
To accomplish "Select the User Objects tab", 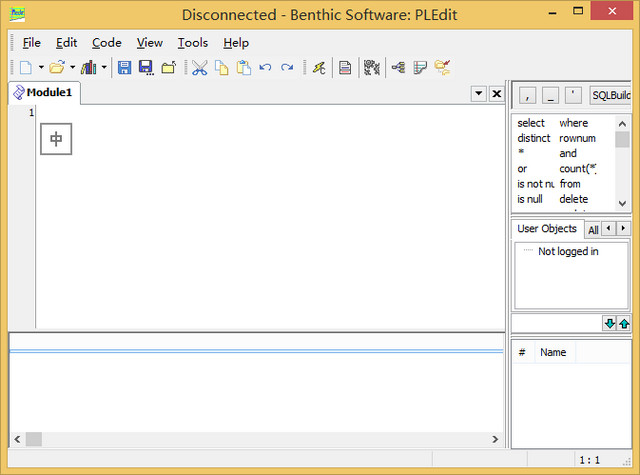I will coord(546,229).
